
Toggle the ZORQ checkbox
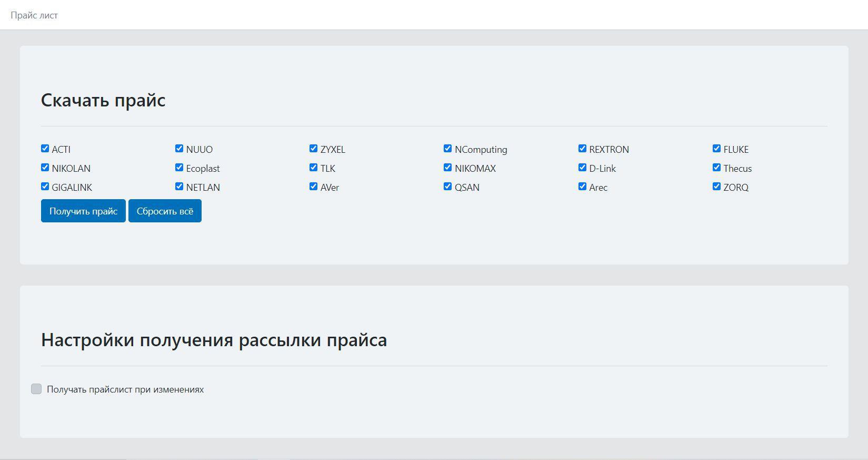point(716,187)
